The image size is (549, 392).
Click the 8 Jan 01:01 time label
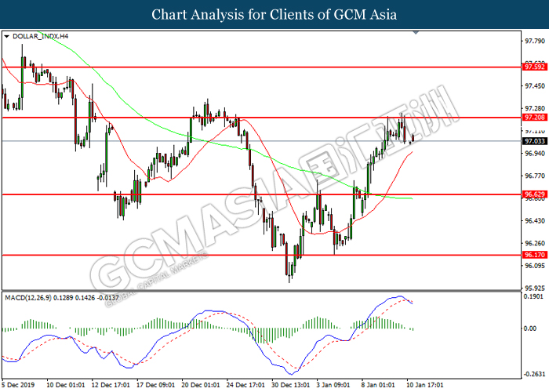tap(378, 385)
